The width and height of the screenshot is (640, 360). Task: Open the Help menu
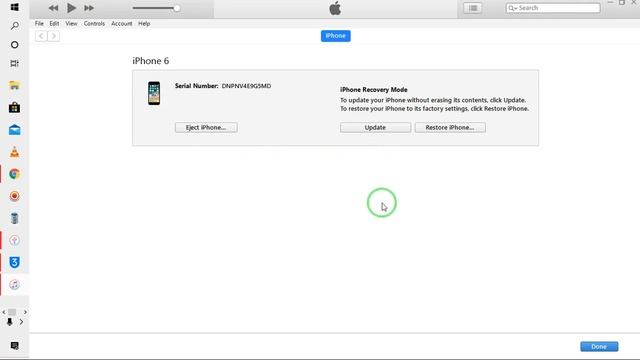point(144,24)
